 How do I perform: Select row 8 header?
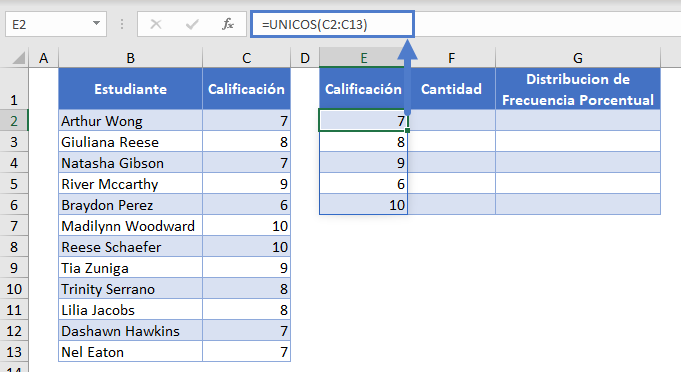click(14, 247)
